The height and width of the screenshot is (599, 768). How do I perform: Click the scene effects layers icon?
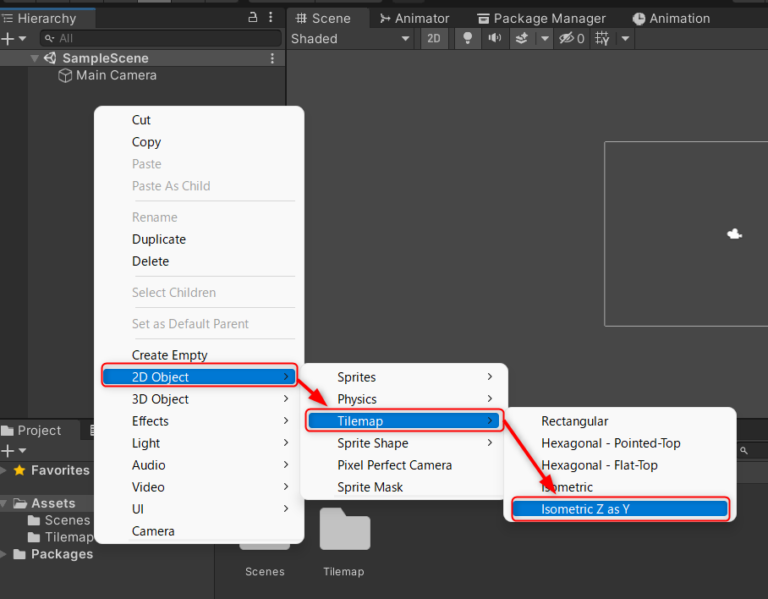point(521,39)
